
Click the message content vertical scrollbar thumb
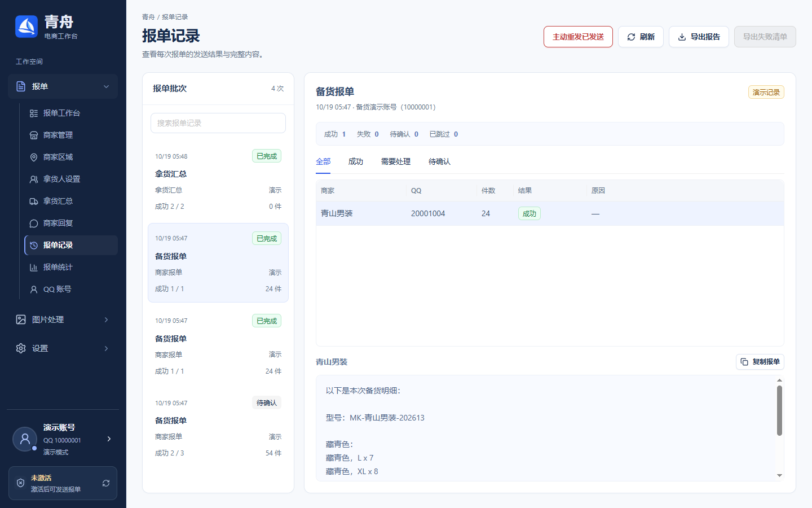(779, 410)
